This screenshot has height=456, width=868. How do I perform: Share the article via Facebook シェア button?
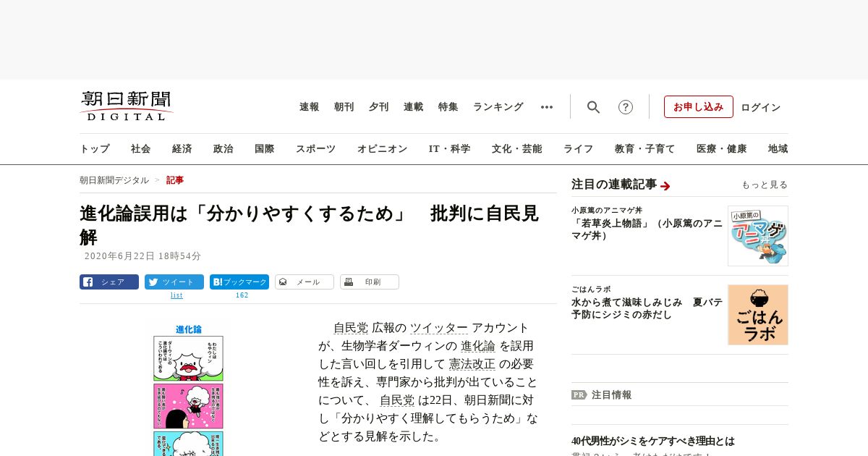pyautogui.click(x=109, y=282)
